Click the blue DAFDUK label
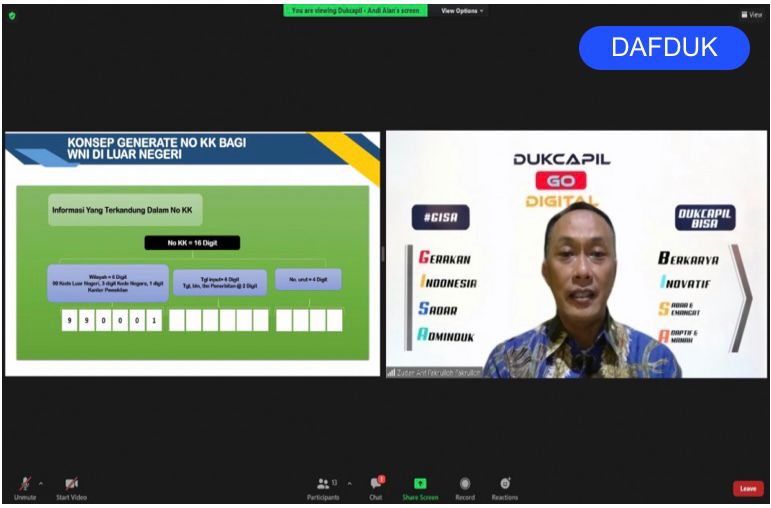 664,48
